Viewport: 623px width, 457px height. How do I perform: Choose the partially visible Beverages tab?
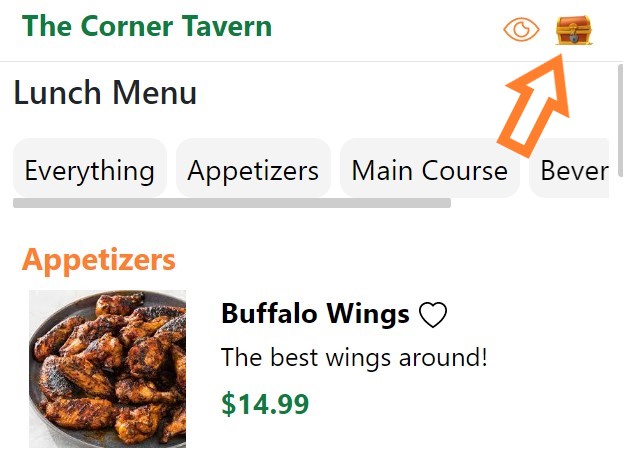click(569, 170)
